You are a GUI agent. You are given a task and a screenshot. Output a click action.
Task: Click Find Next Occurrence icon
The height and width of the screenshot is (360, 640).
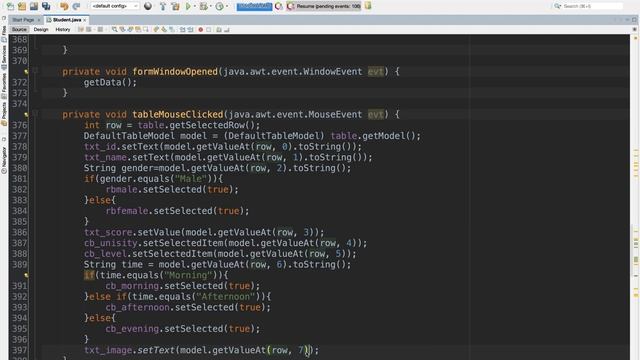[130, 29]
